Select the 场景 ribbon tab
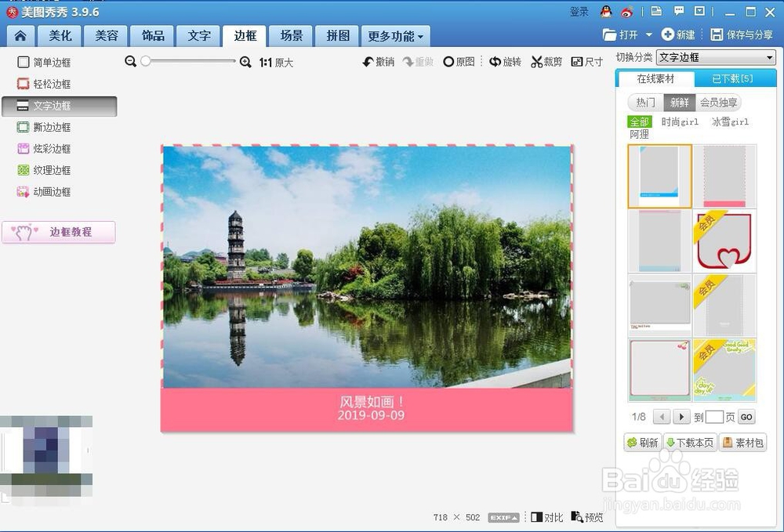Viewport: 784px width, 532px height. coord(290,36)
